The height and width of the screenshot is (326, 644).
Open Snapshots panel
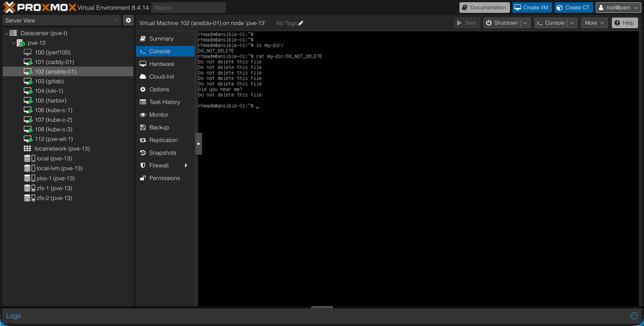[x=165, y=153]
